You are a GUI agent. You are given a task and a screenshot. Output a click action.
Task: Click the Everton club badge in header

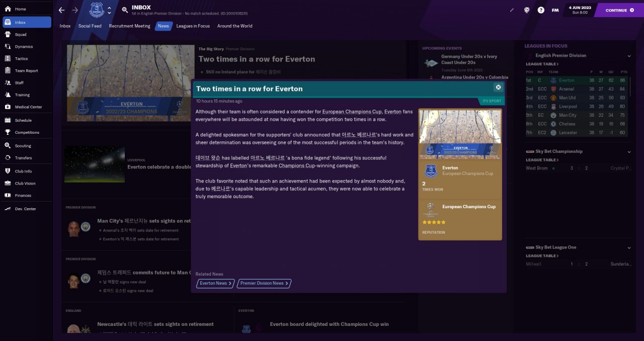97,10
